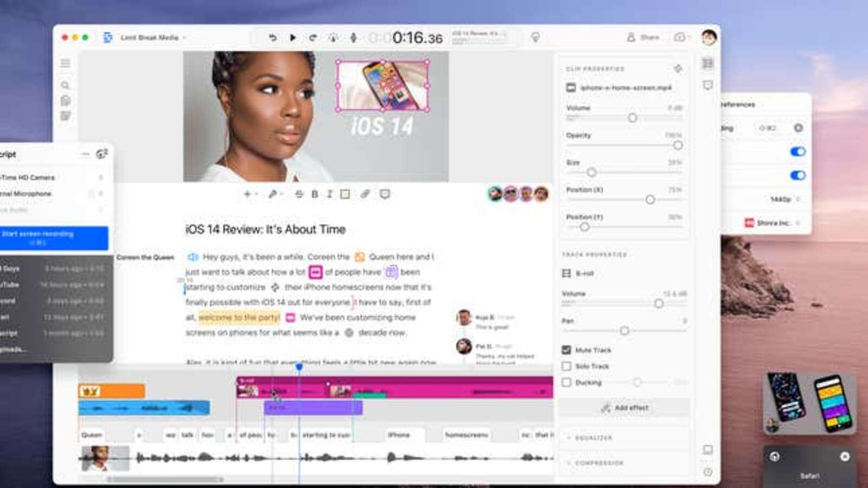
Task: Check the Ducking checkbox
Action: click(x=566, y=383)
